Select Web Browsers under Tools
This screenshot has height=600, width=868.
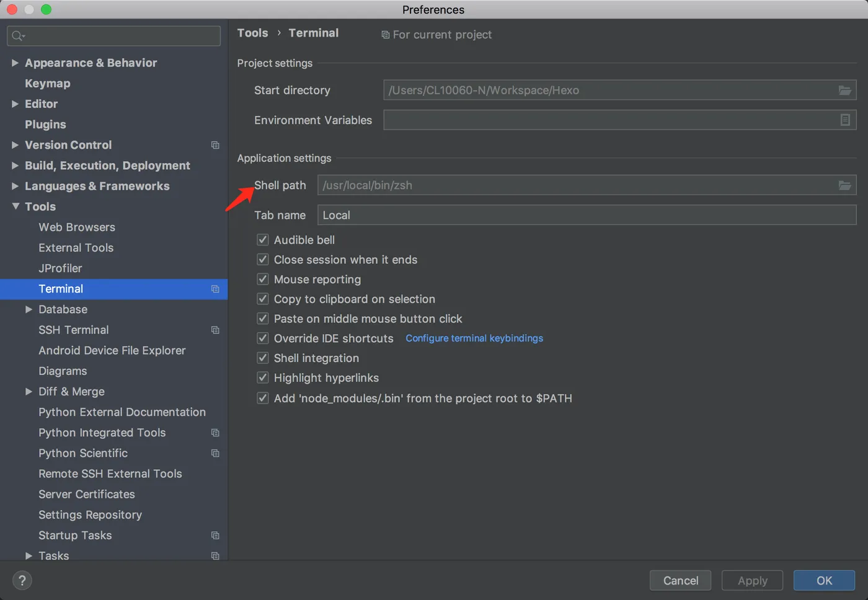[77, 227]
